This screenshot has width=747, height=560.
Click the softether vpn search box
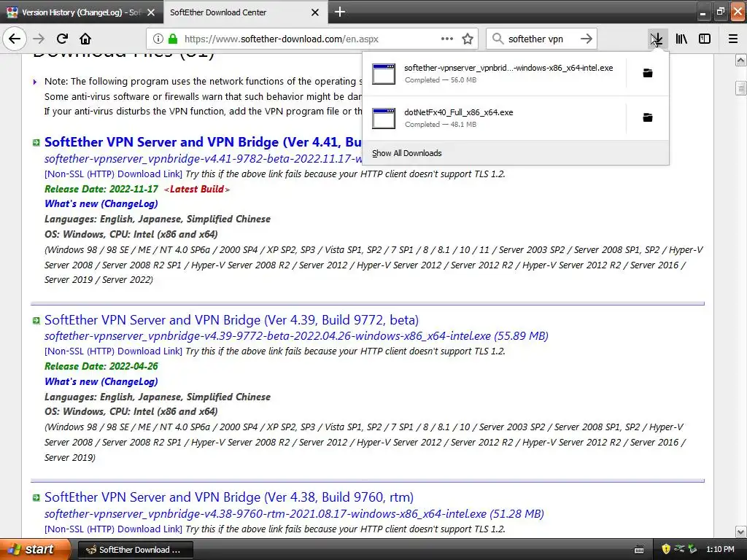[x=542, y=39]
